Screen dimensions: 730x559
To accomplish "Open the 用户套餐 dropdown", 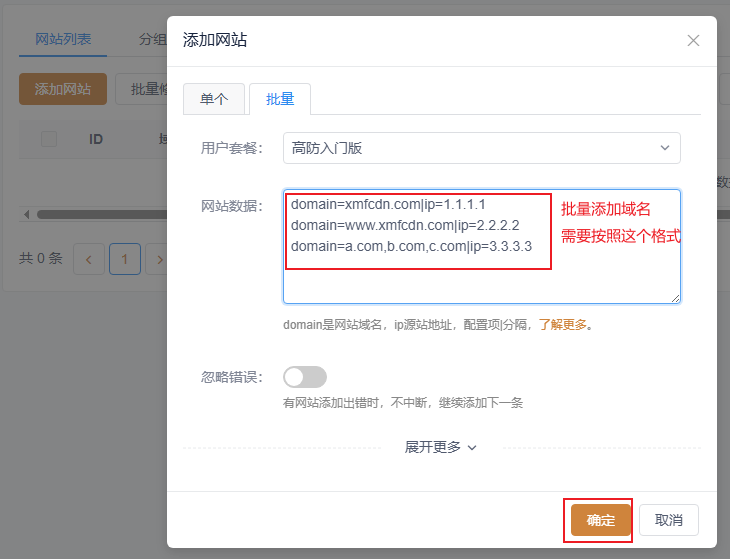I will click(481, 148).
